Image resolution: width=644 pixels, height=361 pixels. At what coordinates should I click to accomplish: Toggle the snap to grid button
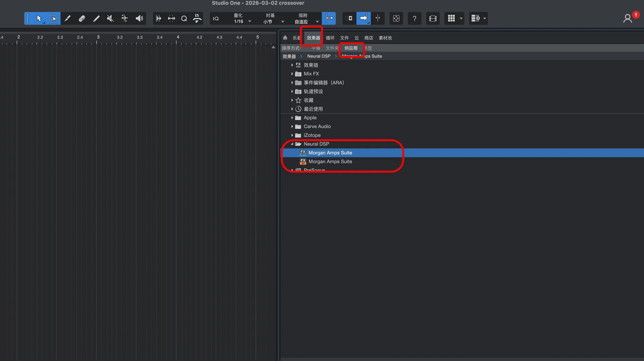[x=329, y=18]
